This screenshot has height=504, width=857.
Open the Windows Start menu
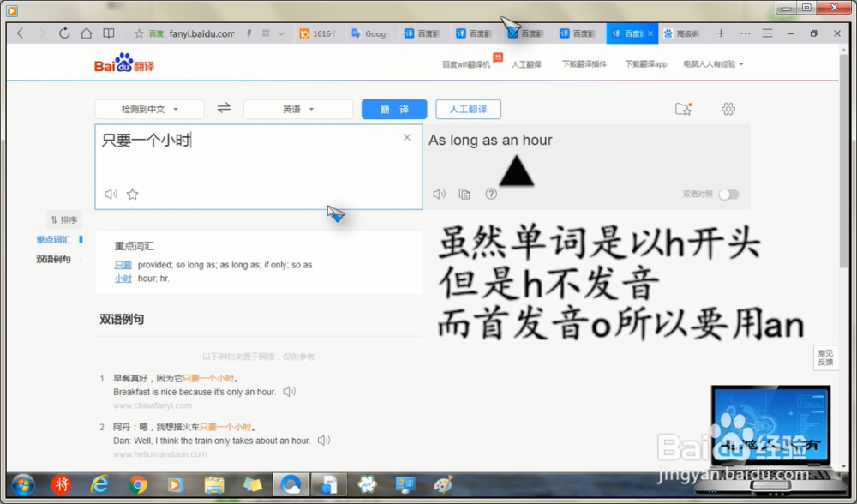point(23,485)
